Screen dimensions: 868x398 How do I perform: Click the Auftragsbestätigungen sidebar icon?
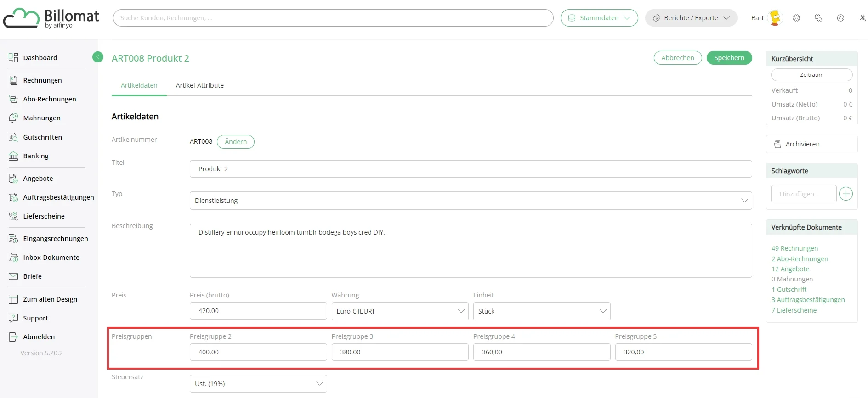[x=13, y=197]
